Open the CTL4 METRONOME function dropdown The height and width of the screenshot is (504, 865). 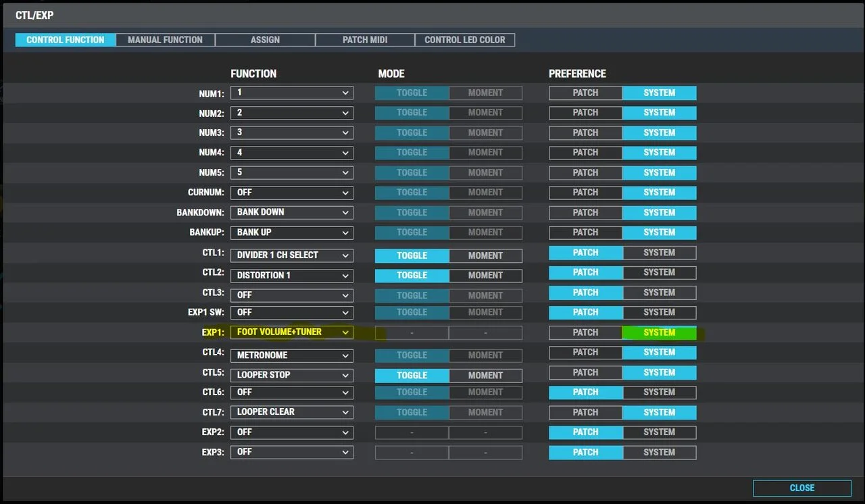[291, 355]
